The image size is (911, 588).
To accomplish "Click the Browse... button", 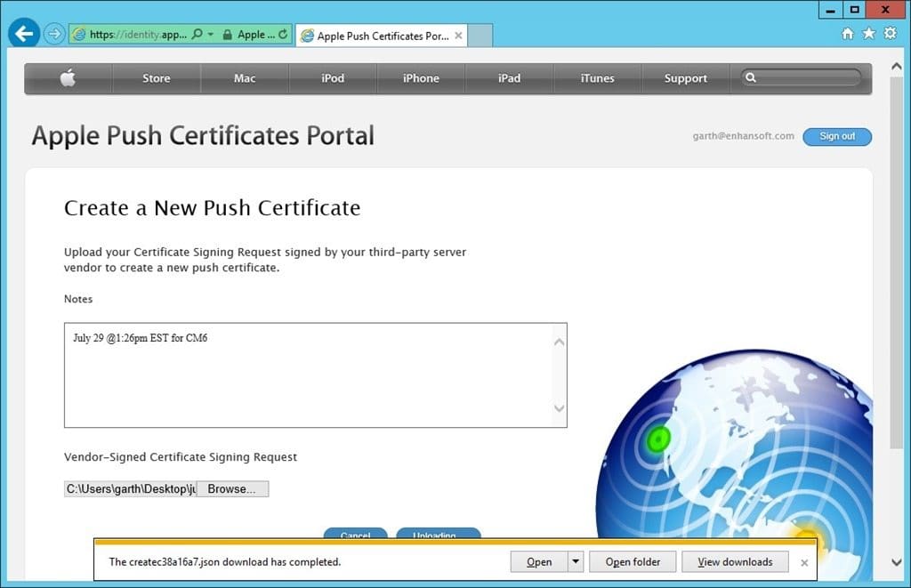I will (x=232, y=488).
